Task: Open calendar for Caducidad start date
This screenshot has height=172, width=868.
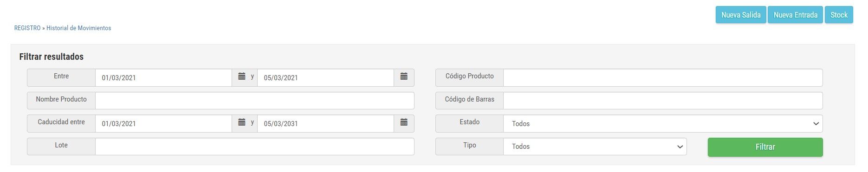Action: [242, 123]
